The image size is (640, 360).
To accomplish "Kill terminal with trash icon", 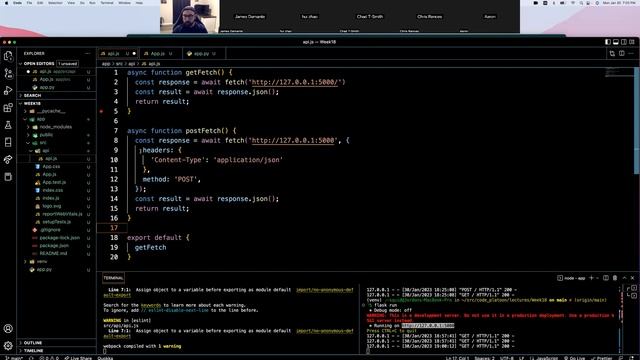I will click(x=615, y=278).
